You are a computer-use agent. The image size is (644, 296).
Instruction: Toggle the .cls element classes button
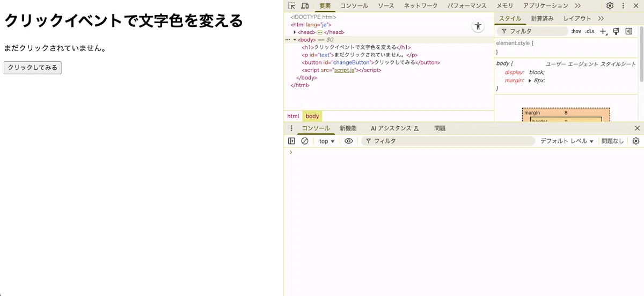[x=590, y=32]
